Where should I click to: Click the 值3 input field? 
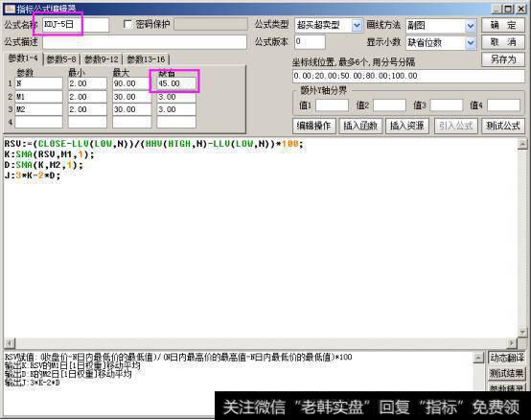pyautogui.click(x=447, y=105)
